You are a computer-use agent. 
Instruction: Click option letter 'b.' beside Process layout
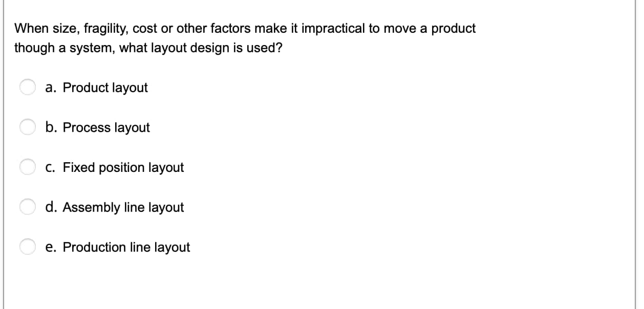[x=51, y=127]
